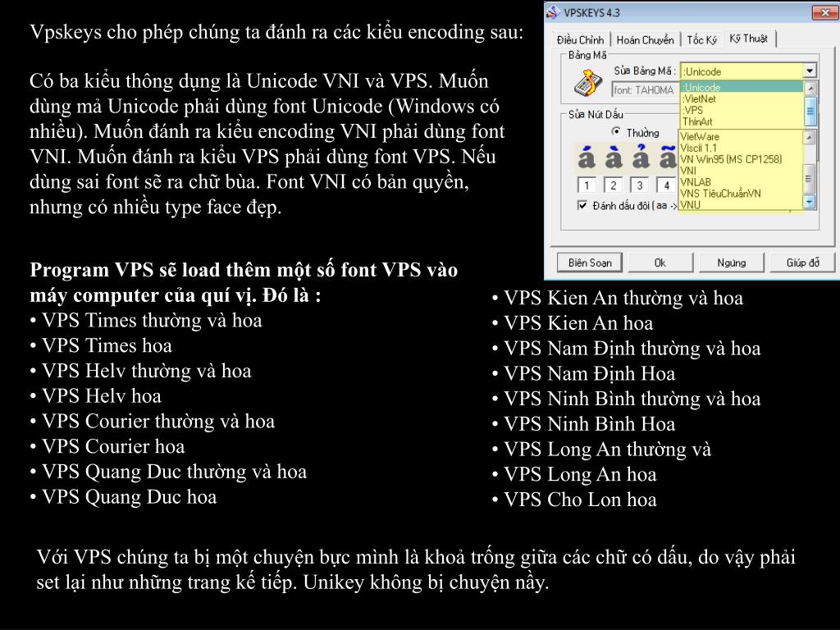Click the font: TAHOMA field
Image resolution: width=840 pixels, height=630 pixels.
tap(645, 89)
